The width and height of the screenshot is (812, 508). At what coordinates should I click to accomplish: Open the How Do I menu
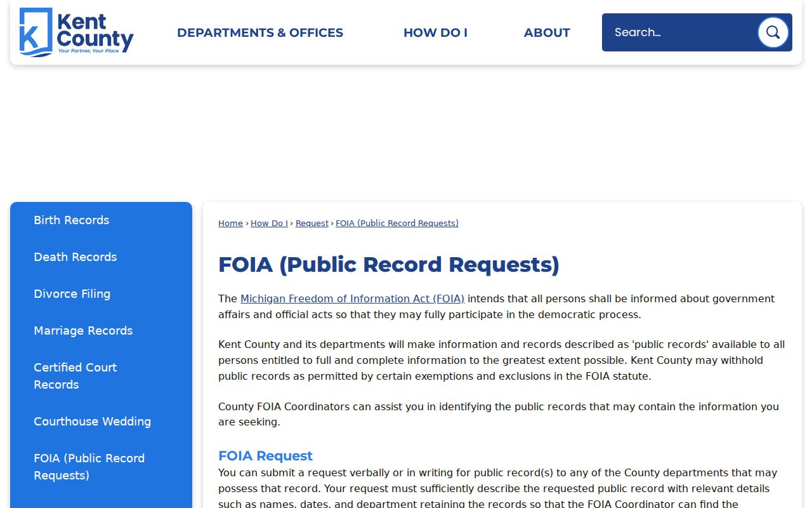click(x=435, y=32)
